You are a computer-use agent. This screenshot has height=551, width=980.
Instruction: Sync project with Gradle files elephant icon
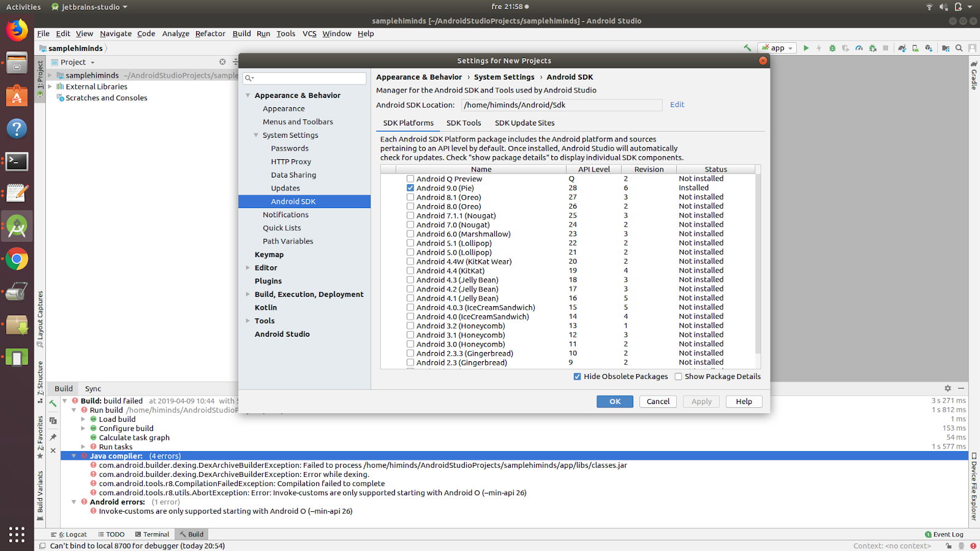click(x=902, y=48)
